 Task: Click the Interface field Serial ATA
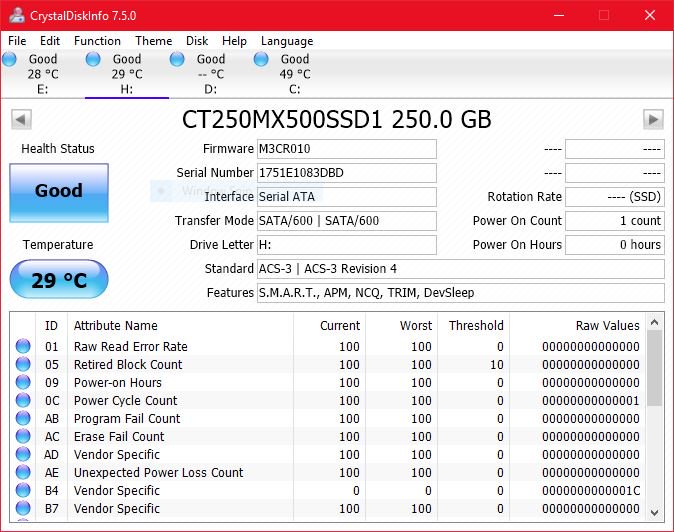[x=346, y=197]
